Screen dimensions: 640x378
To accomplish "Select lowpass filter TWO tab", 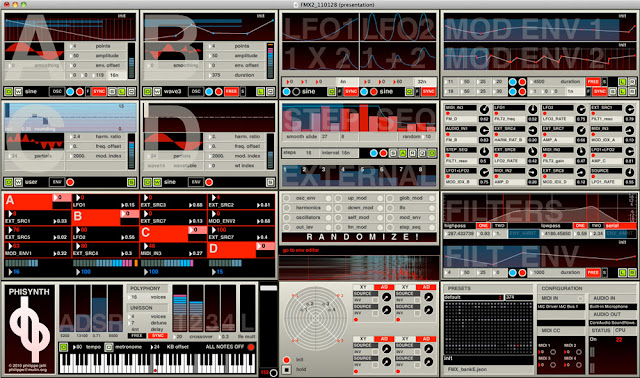I will tap(596, 225).
